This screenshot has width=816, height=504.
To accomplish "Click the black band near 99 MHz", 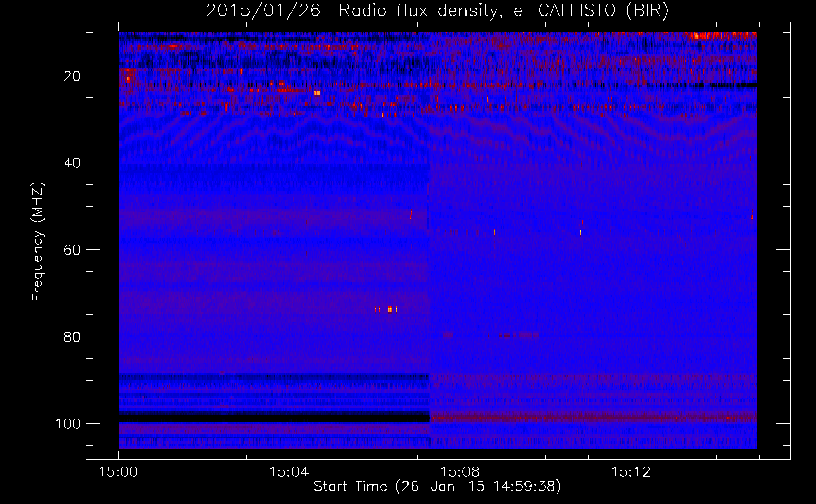I will 274,418.
